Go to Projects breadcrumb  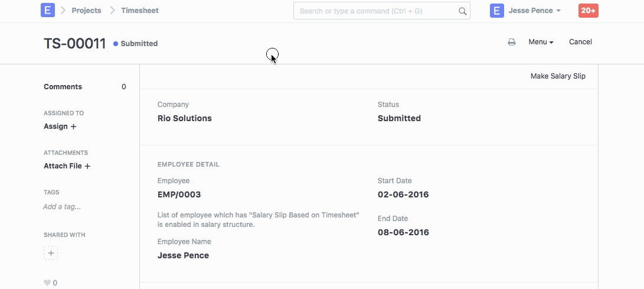[86, 10]
